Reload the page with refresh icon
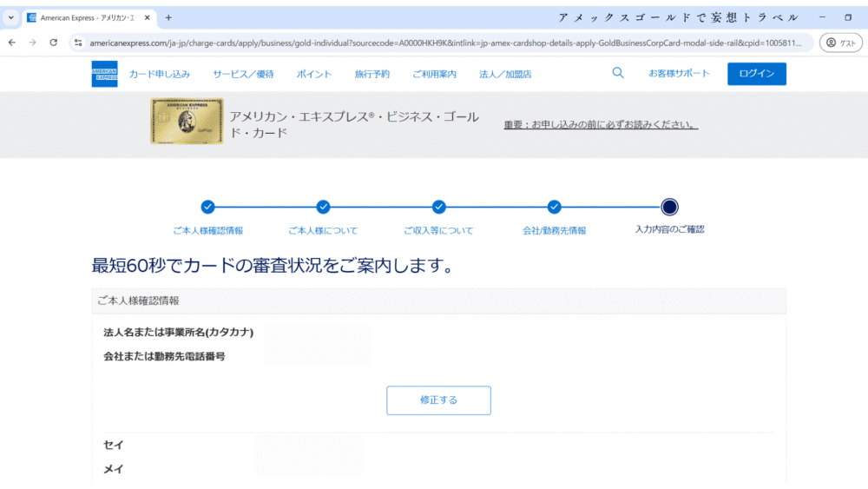Screen dimensions: 868x489 click(53, 43)
